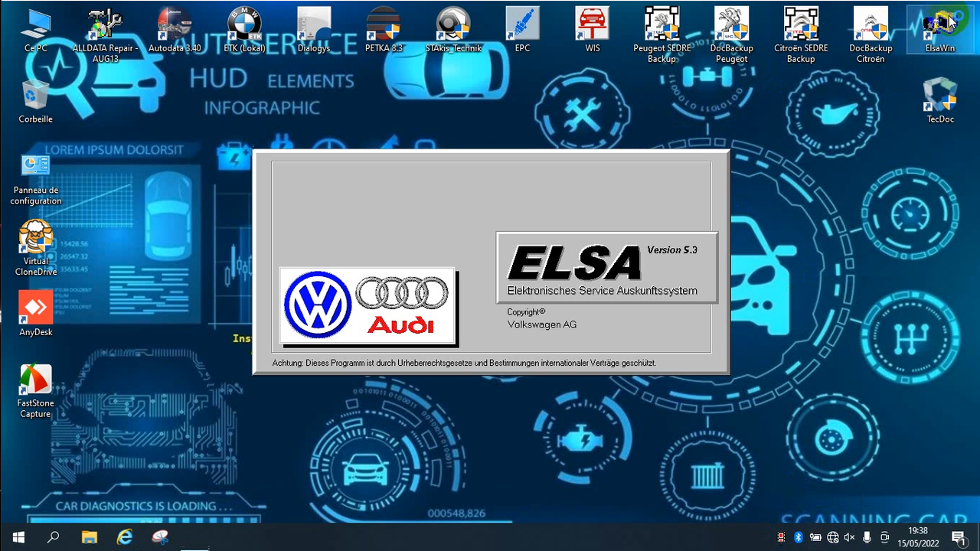Viewport: 980px width, 551px height.
Task: Open the AnyDesk desktop shortcut
Action: tap(35, 313)
